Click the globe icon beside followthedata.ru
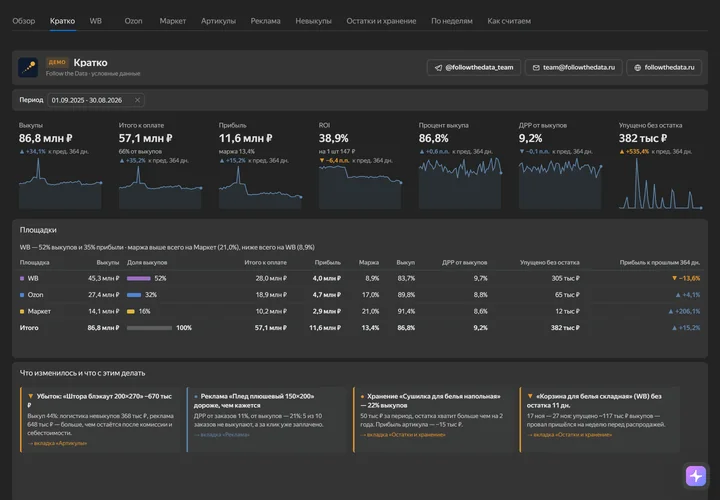The width and height of the screenshot is (720, 500). pyautogui.click(x=637, y=67)
